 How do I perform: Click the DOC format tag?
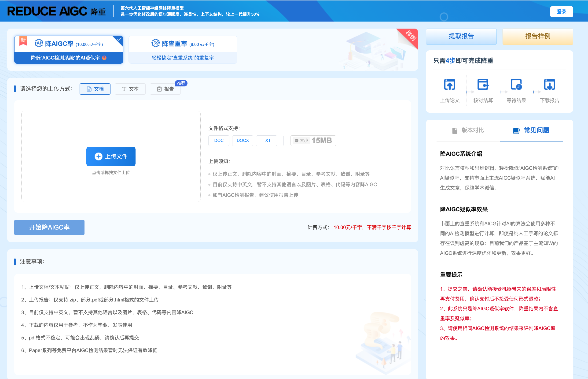pos(219,141)
